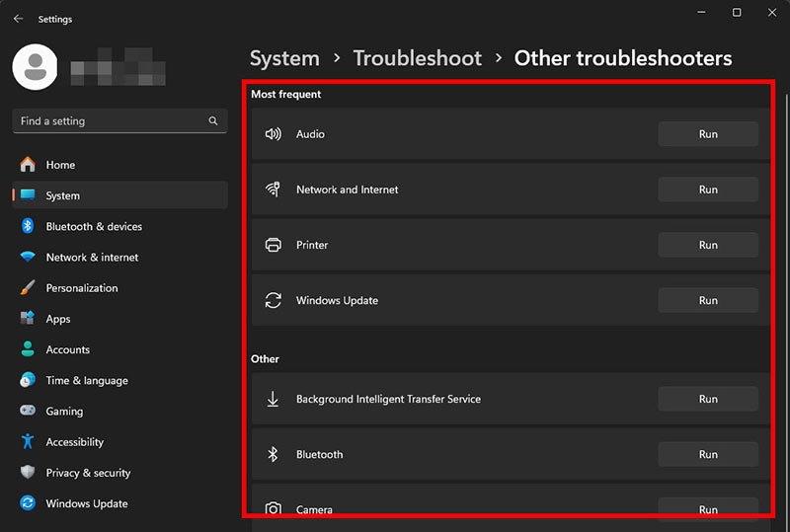This screenshot has width=790, height=532.
Task: Go to Personalization settings
Action: pyautogui.click(x=119, y=287)
